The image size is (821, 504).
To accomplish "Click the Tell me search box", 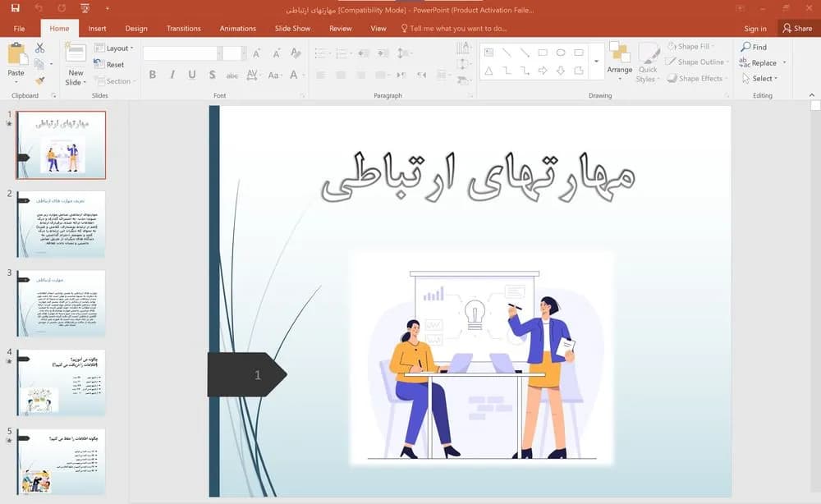I will [x=454, y=28].
